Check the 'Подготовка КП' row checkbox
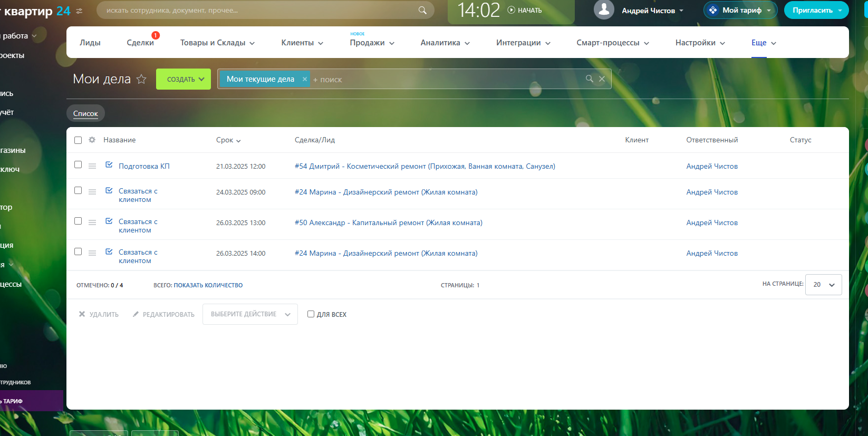868x436 pixels. [78, 164]
